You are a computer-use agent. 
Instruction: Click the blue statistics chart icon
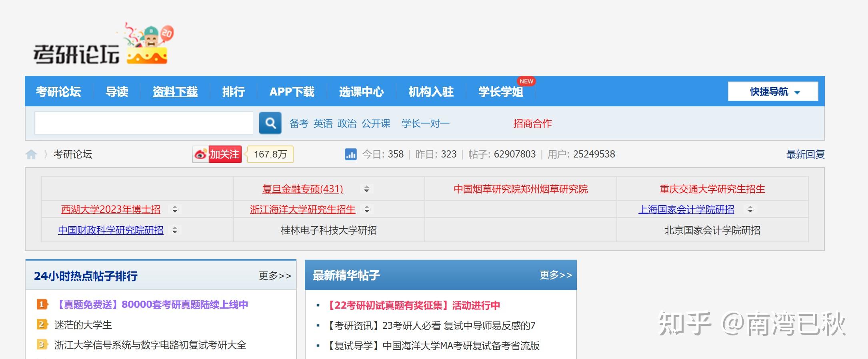(351, 154)
